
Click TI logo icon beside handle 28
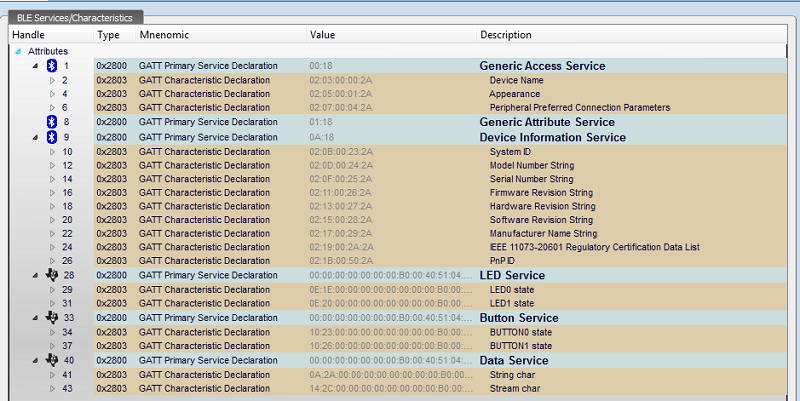[x=52, y=274]
